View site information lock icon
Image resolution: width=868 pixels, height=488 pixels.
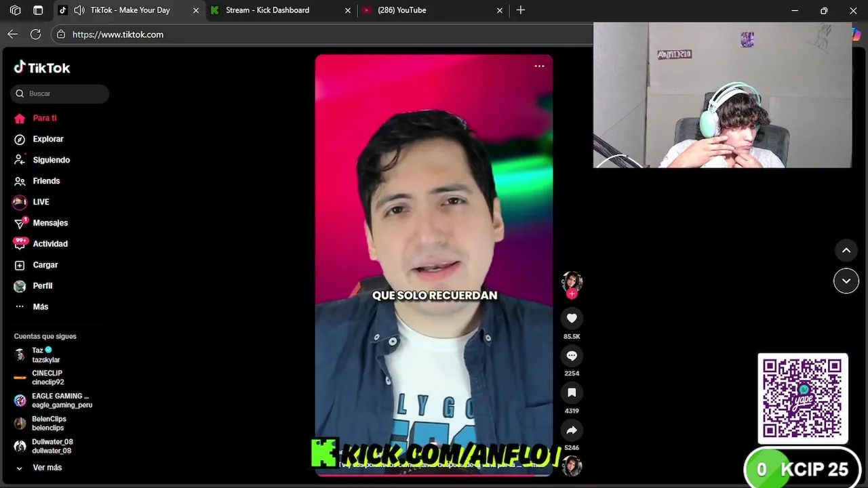tap(61, 34)
